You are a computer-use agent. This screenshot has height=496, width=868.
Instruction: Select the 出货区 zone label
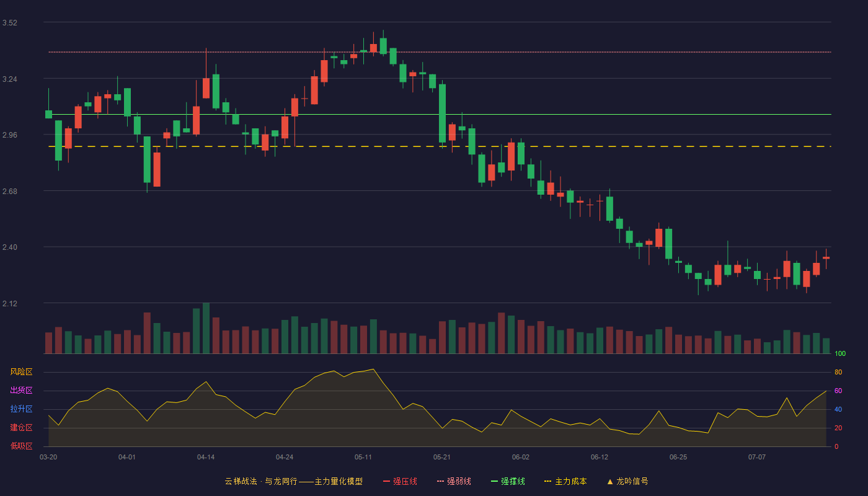(21, 391)
